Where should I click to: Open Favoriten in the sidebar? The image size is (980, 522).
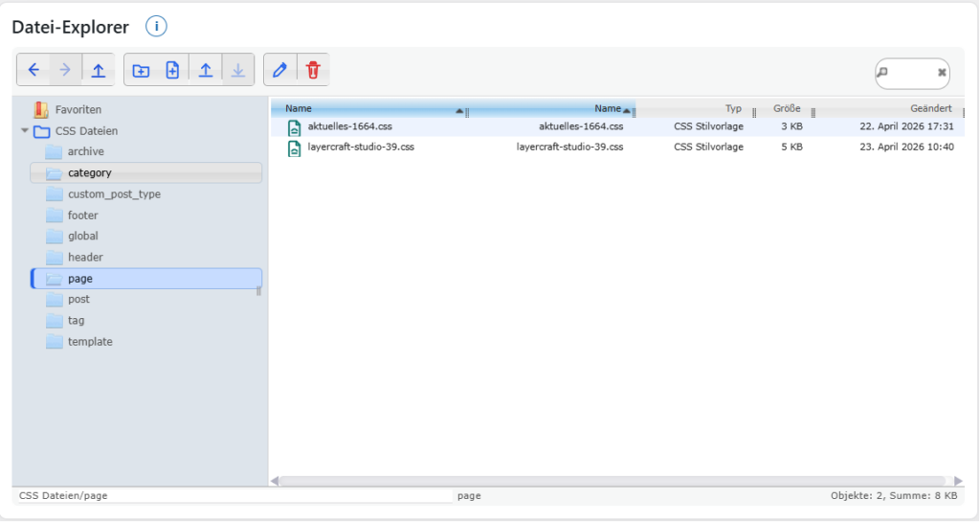pyautogui.click(x=78, y=109)
